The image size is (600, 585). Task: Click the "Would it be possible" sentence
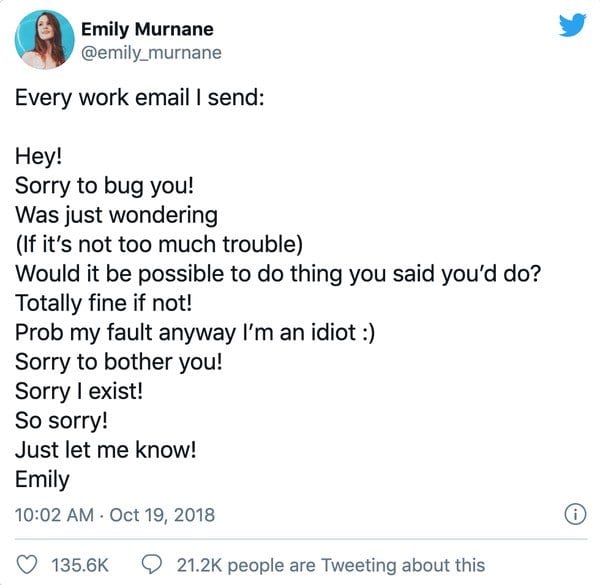click(273, 273)
